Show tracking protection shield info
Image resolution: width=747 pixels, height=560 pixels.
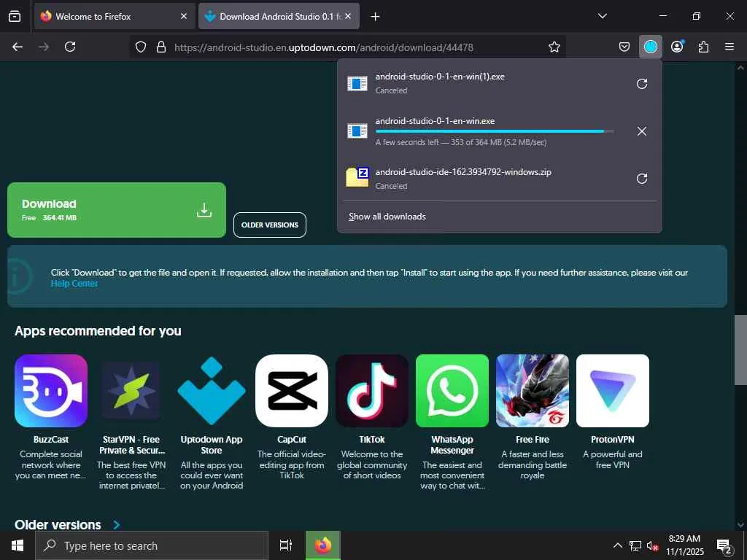point(141,47)
